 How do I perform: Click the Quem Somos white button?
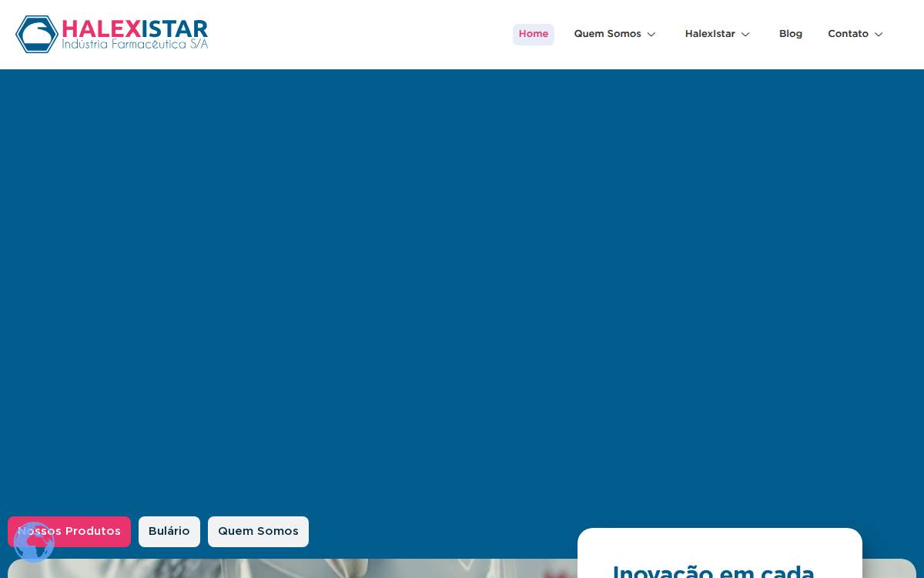pyautogui.click(x=258, y=532)
